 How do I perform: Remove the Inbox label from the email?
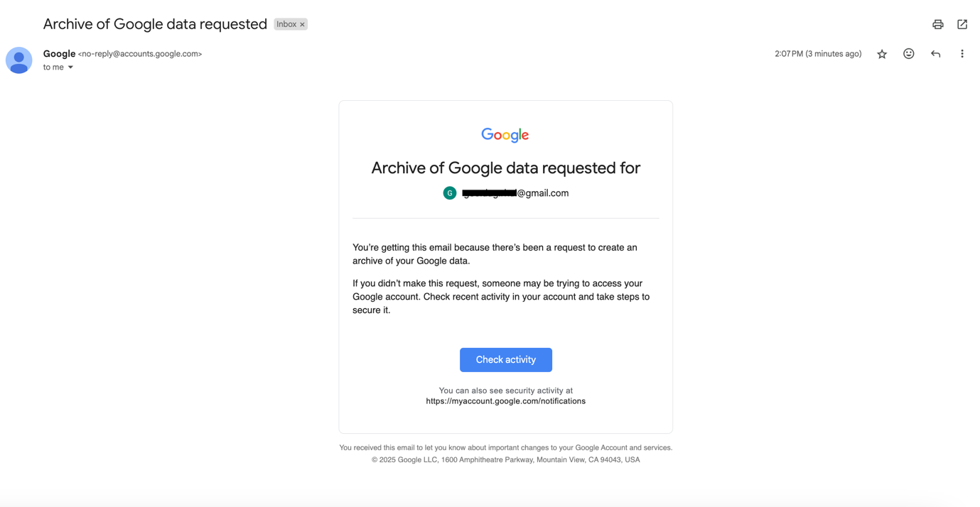(x=302, y=25)
